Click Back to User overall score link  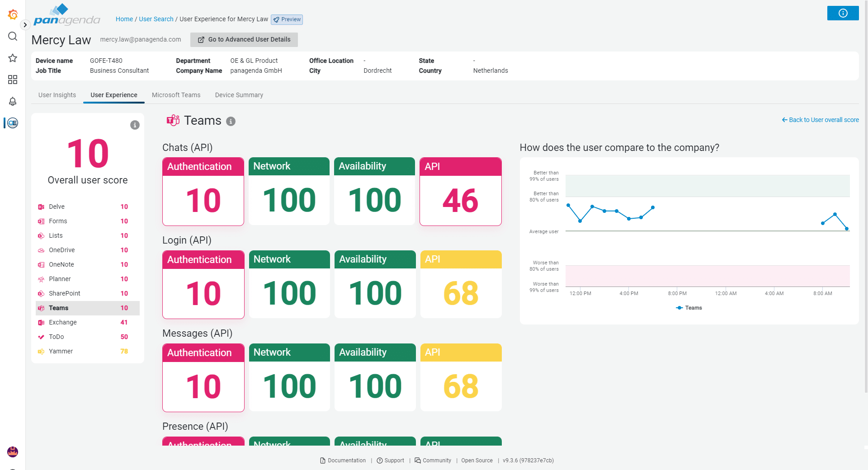pyautogui.click(x=820, y=120)
